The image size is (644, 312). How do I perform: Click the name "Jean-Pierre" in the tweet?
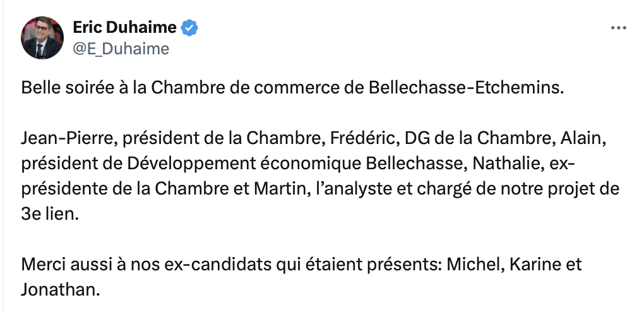pyautogui.click(x=66, y=138)
